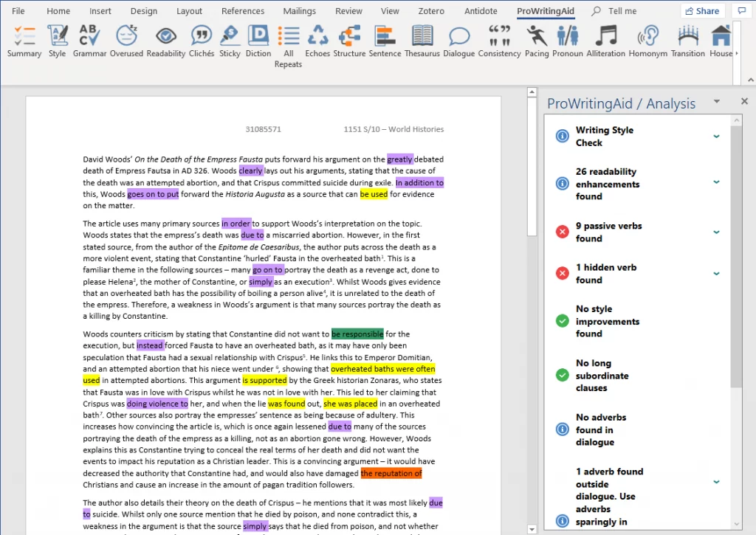The height and width of the screenshot is (535, 756).
Task: Click the Tell me search field
Action: coord(622,10)
